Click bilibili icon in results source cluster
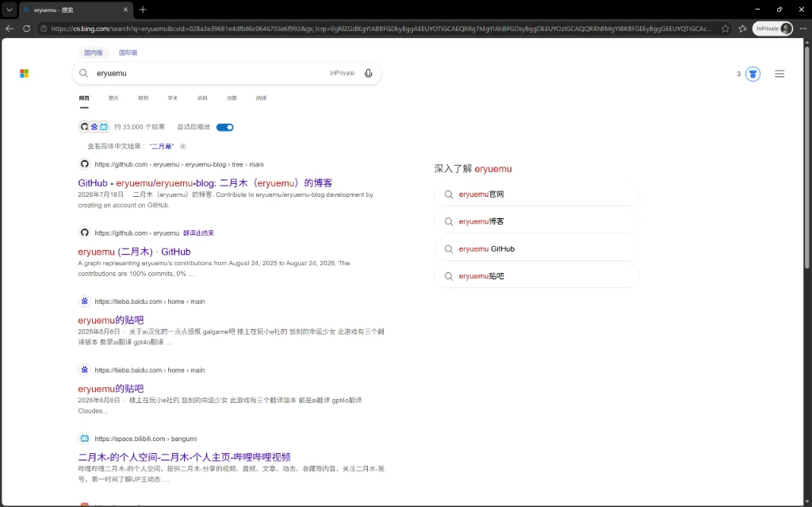The image size is (812, 507). click(104, 126)
